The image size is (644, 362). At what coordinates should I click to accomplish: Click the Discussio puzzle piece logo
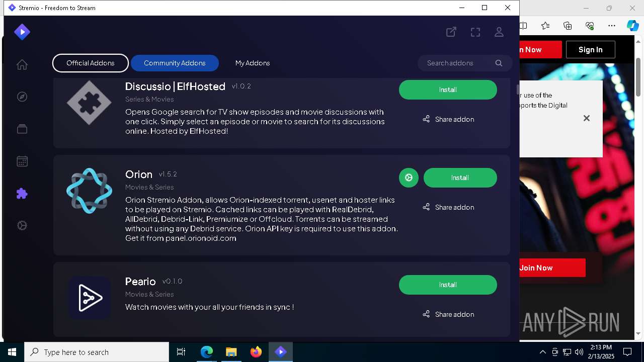click(89, 103)
